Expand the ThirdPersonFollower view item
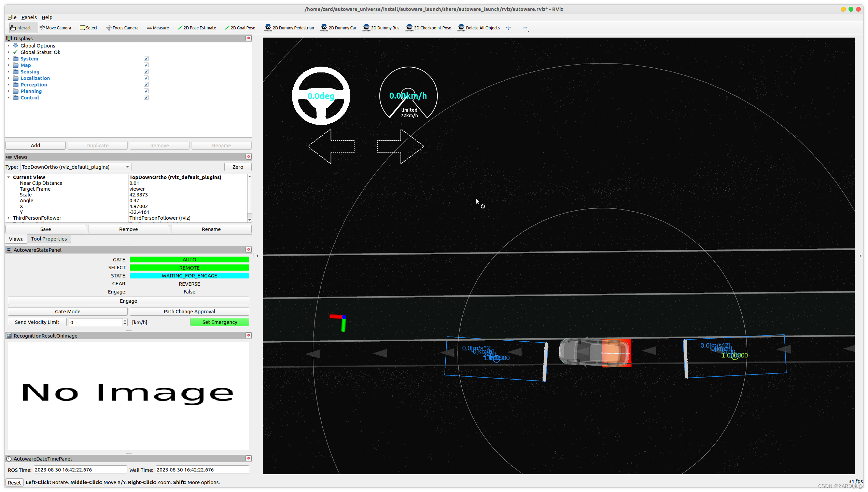The width and height of the screenshot is (868, 492). [x=9, y=218]
